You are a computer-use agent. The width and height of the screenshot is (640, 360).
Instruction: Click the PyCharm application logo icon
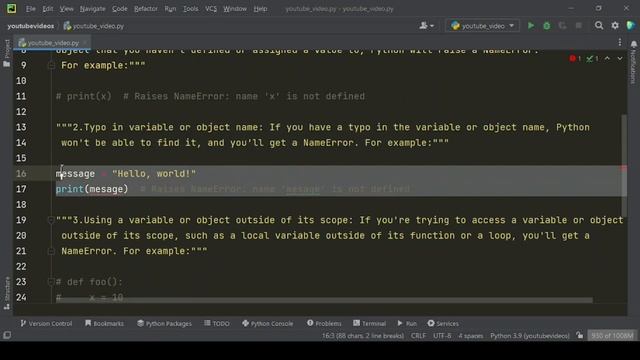pyautogui.click(x=11, y=8)
